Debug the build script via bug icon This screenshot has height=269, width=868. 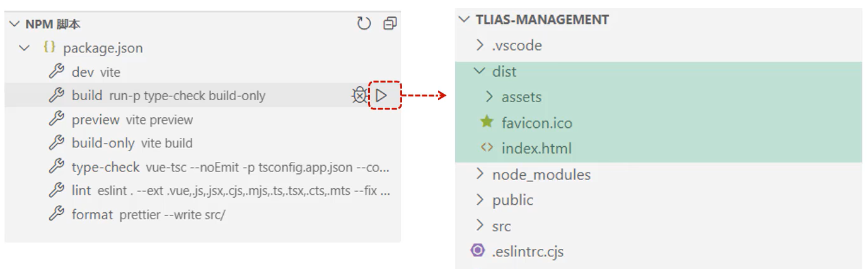pyautogui.click(x=359, y=96)
